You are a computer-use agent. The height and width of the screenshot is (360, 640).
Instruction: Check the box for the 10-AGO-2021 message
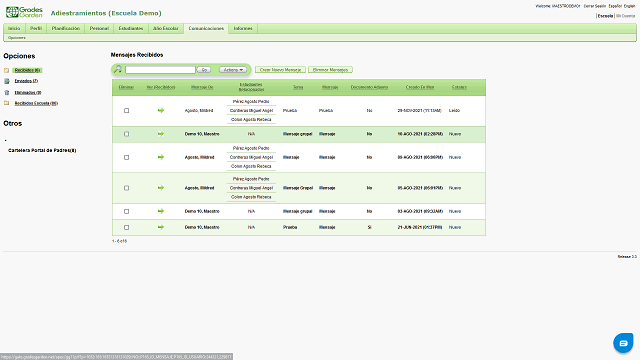pos(127,134)
